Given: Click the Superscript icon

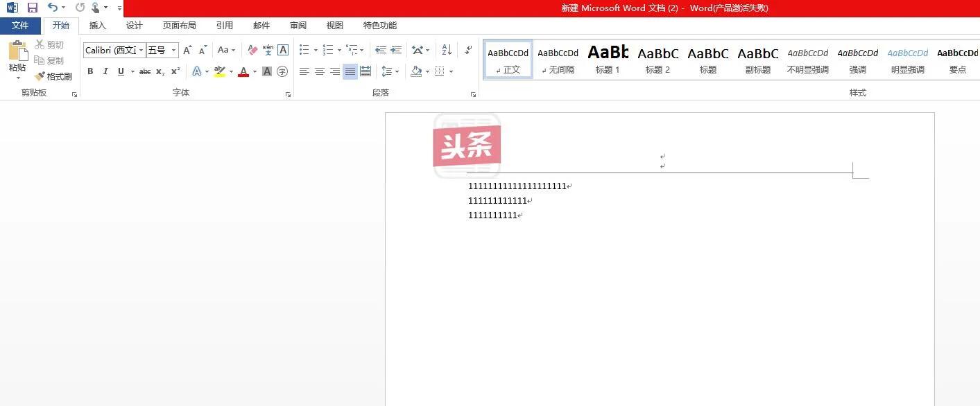Looking at the screenshot, I should click(x=175, y=71).
